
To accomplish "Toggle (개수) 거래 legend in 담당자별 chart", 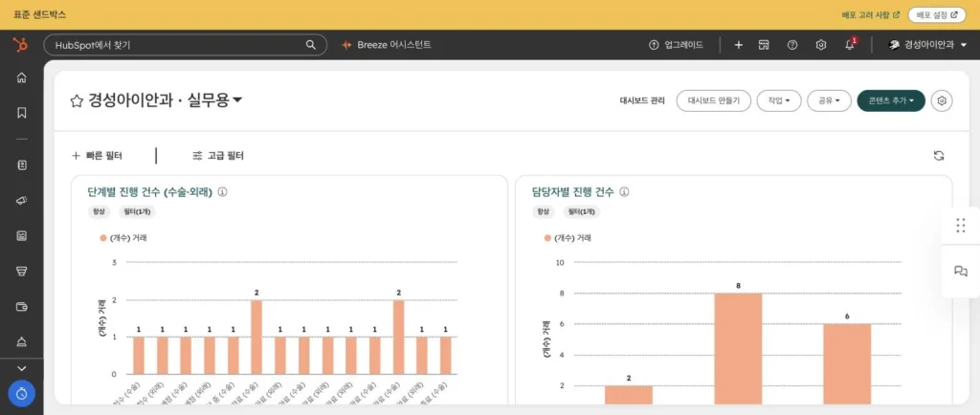I will coord(568,238).
